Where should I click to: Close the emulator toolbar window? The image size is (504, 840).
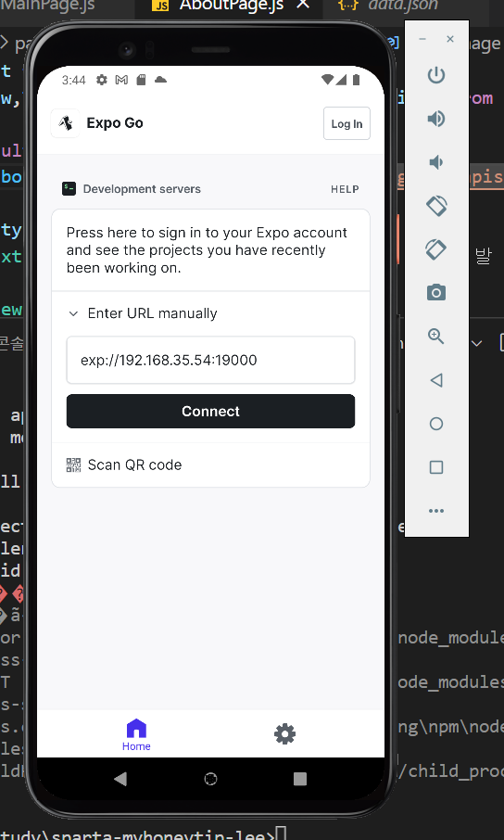(x=450, y=39)
